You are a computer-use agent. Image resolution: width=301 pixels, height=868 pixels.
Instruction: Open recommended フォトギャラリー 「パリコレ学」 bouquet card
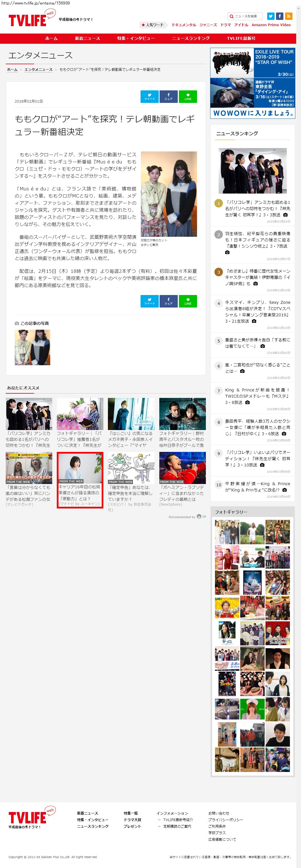(x=80, y=423)
